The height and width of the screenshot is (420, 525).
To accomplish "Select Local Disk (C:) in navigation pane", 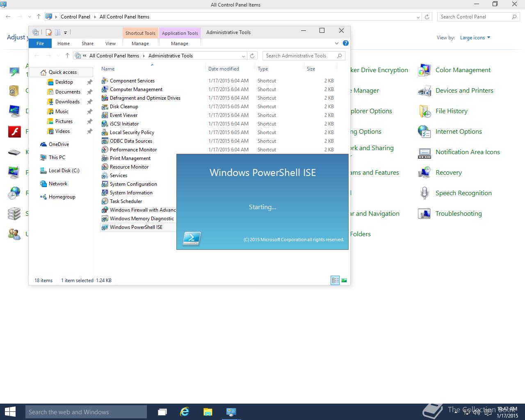I will tap(64, 171).
